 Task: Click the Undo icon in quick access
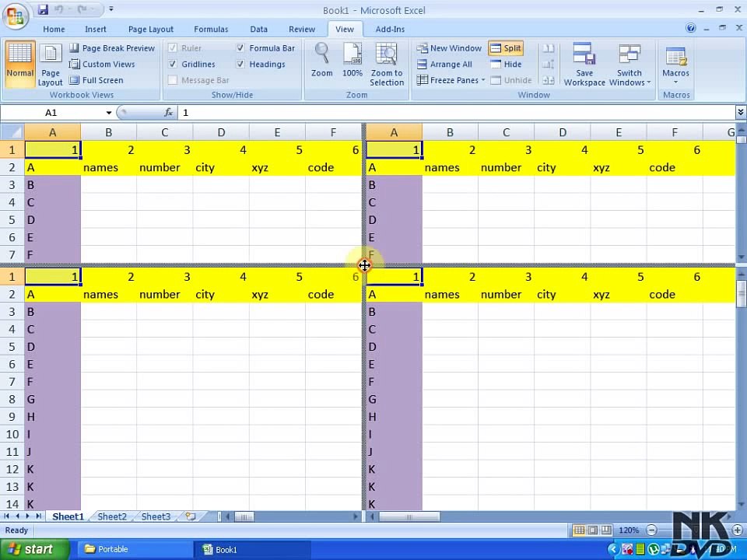(x=60, y=9)
